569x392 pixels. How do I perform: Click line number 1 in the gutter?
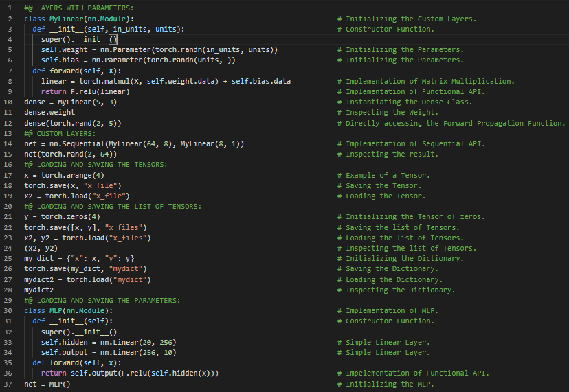coord(10,8)
